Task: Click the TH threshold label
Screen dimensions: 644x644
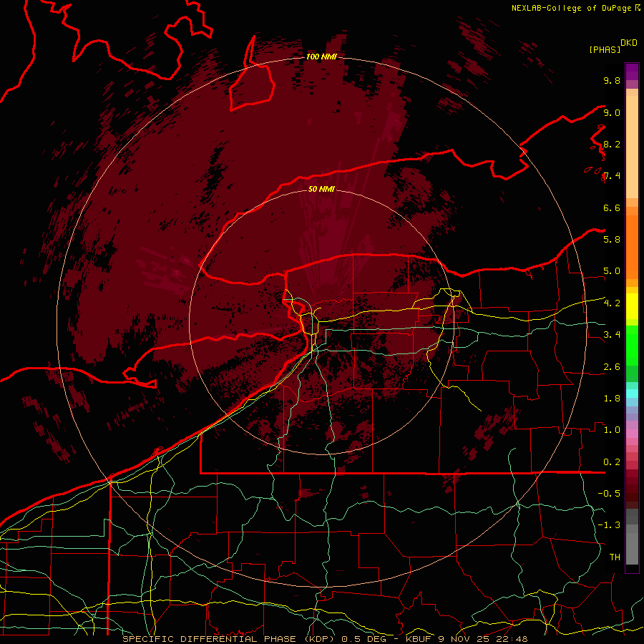Action: tap(615, 557)
